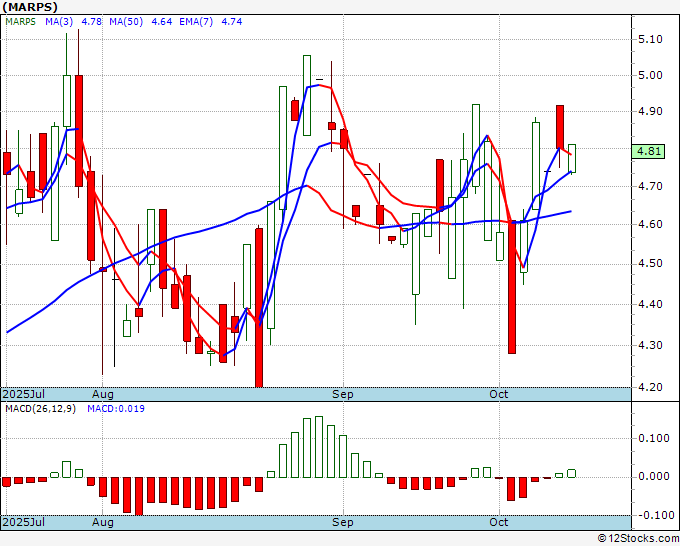This screenshot has width=680, height=546.
Task: Click the last green candlestick near 4.81
Action: (x=572, y=158)
